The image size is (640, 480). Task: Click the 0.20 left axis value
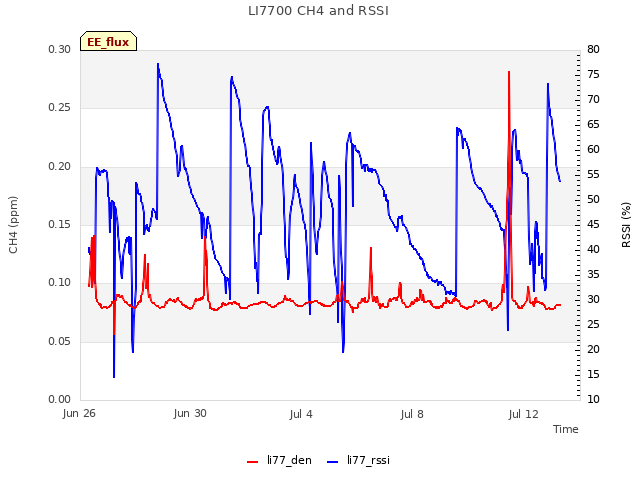[60, 167]
